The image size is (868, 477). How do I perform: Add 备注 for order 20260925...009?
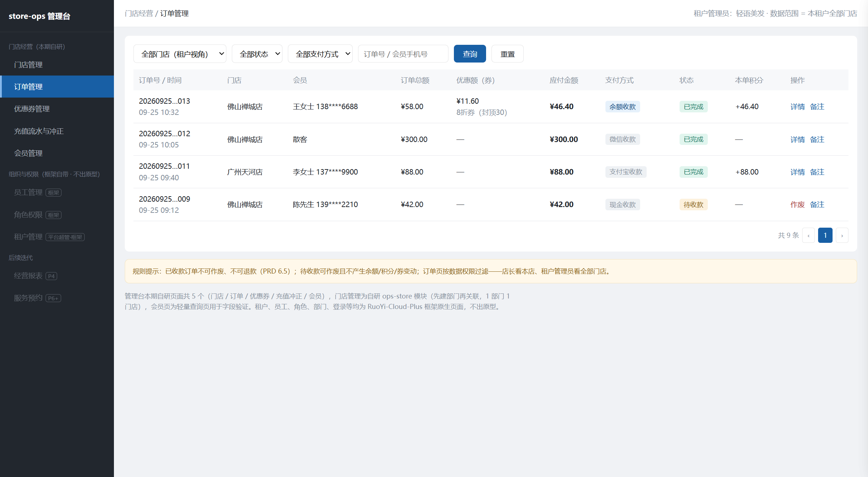click(817, 205)
